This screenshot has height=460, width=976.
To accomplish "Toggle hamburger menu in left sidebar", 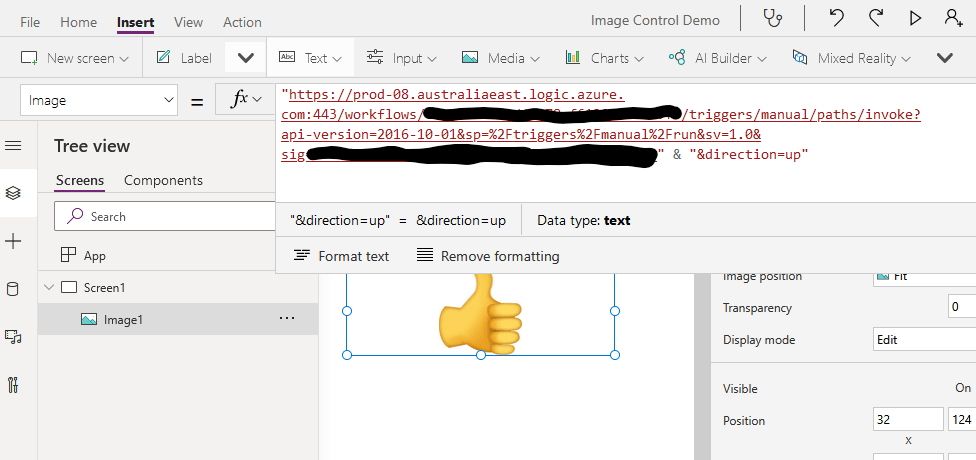I will pyautogui.click(x=13, y=146).
